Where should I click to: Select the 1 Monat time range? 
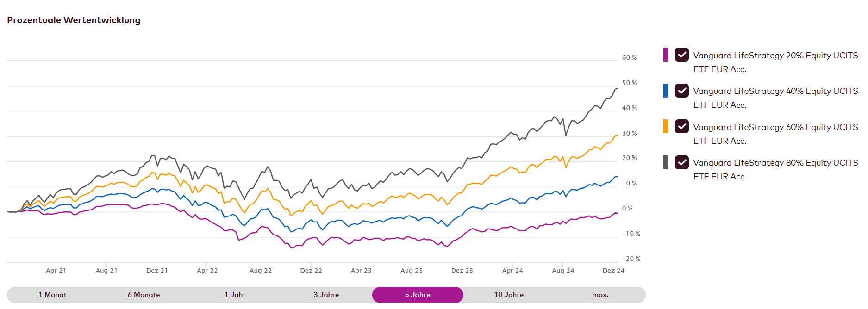[52, 295]
